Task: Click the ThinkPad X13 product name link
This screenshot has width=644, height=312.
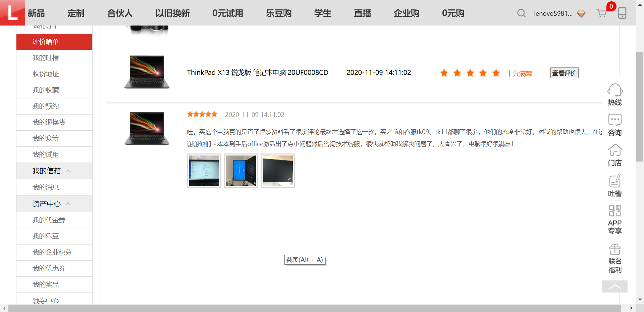Action: click(258, 73)
